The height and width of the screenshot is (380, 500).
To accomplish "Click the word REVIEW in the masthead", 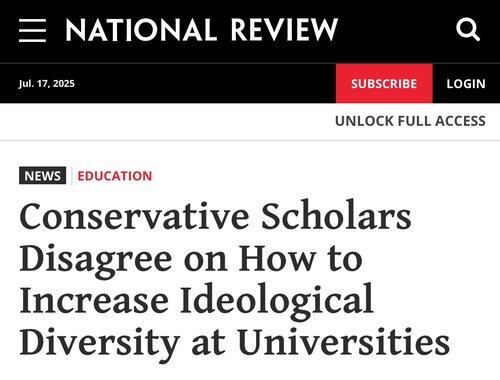I will (x=284, y=30).
